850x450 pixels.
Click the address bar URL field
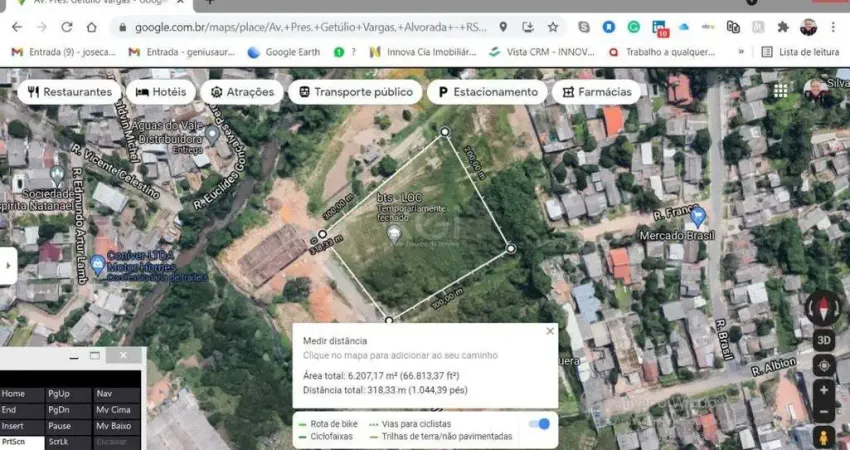(311, 27)
